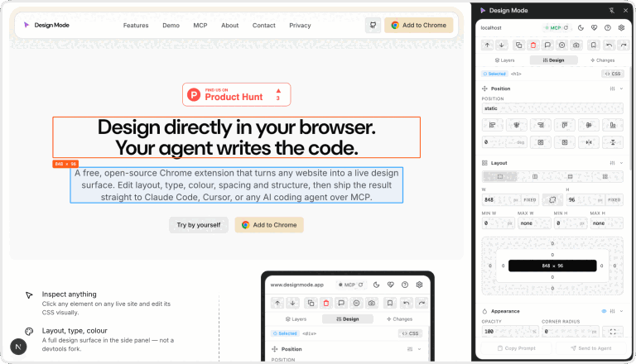Open the About link in navbar
636x364 pixels.
[x=229, y=25]
